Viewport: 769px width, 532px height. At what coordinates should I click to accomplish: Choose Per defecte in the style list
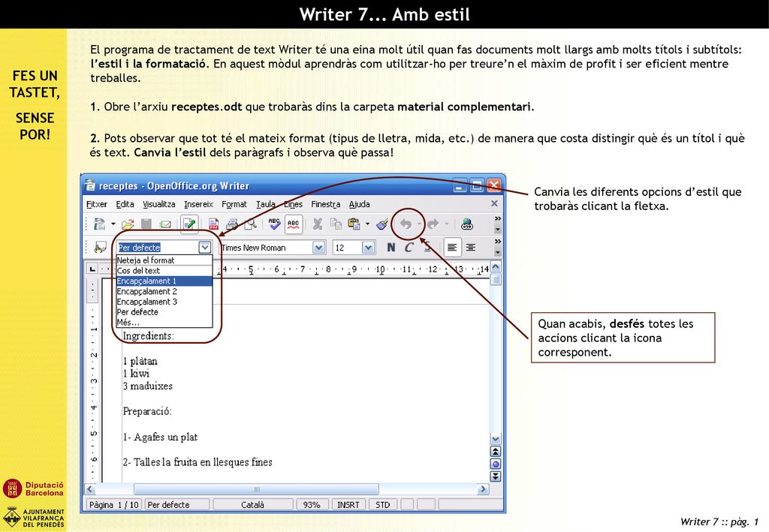pos(164,312)
